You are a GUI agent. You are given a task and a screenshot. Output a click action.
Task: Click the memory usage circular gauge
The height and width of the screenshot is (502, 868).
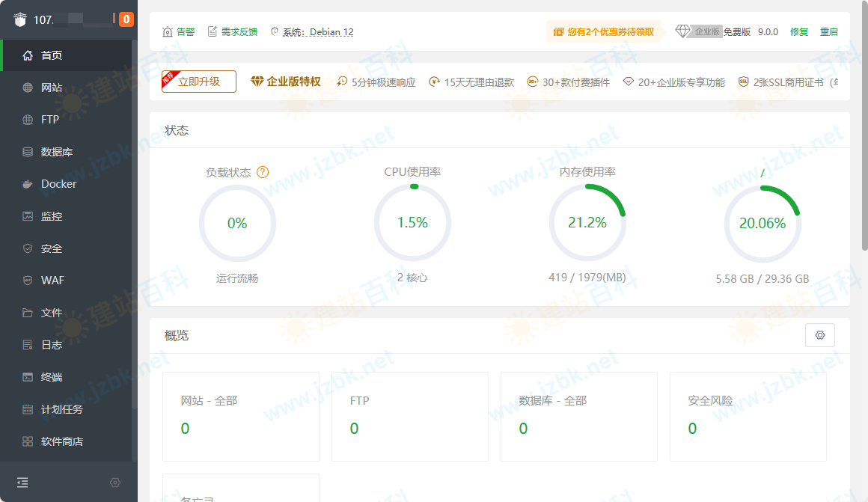(x=587, y=223)
